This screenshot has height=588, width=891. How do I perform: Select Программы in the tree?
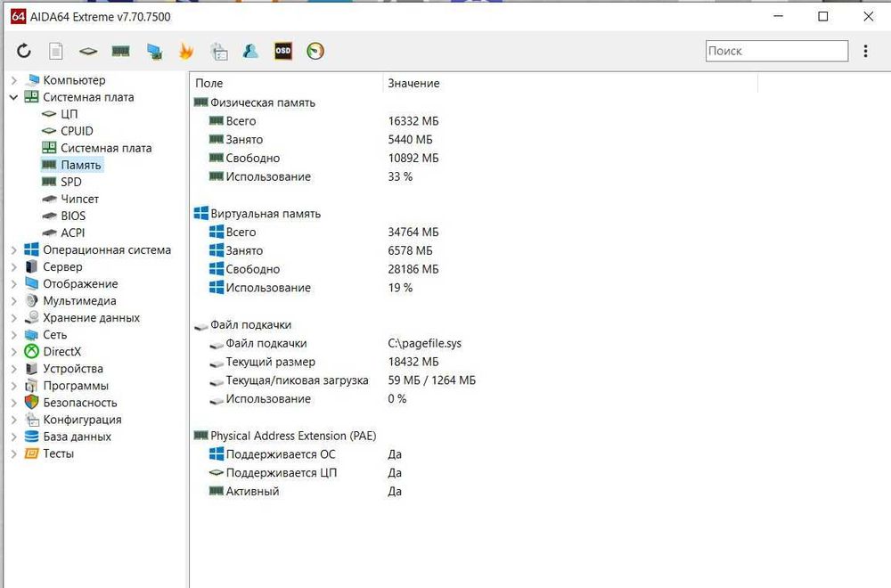(x=76, y=386)
